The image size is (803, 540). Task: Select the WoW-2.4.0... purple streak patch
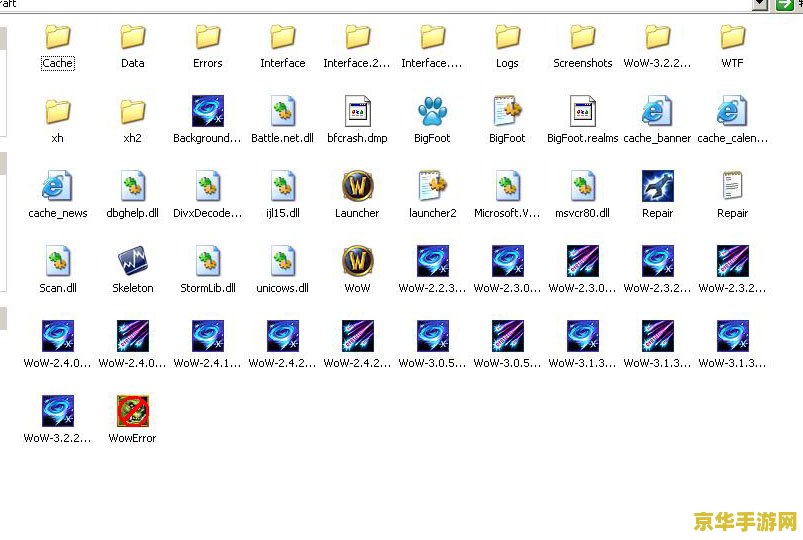133,336
